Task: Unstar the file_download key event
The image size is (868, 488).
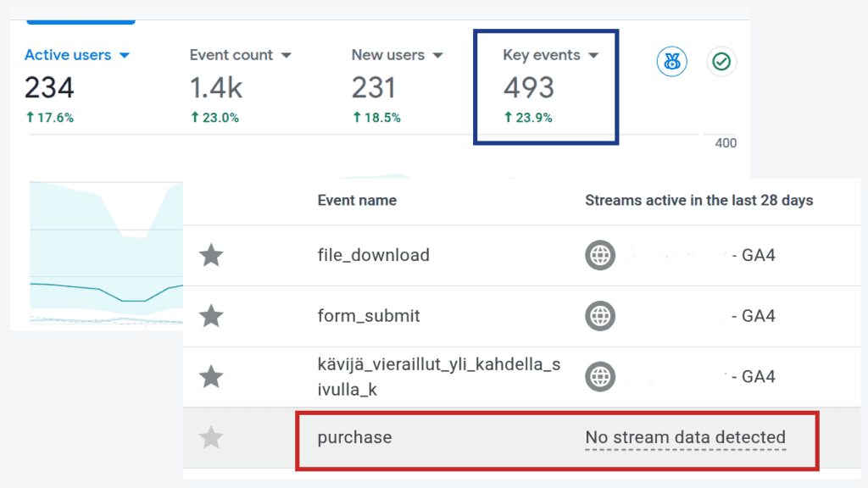Action: 211,254
